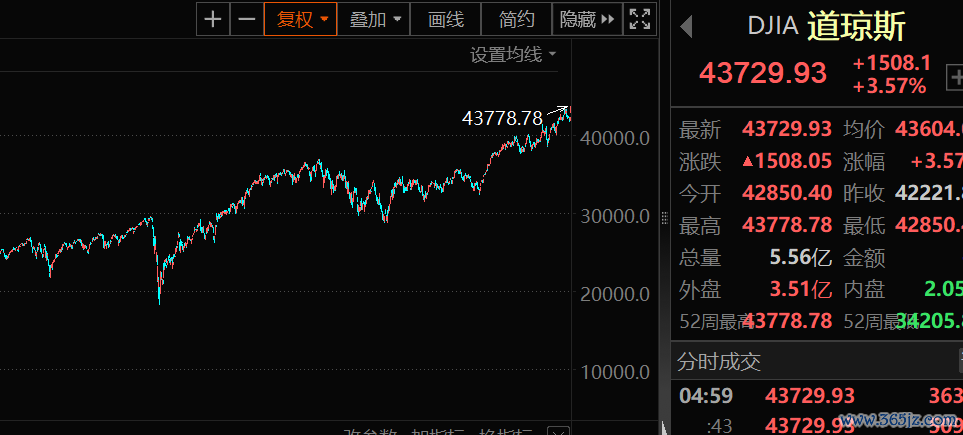Zoom out the chart with minus button
Image resolution: width=963 pixels, height=435 pixels.
(x=246, y=18)
